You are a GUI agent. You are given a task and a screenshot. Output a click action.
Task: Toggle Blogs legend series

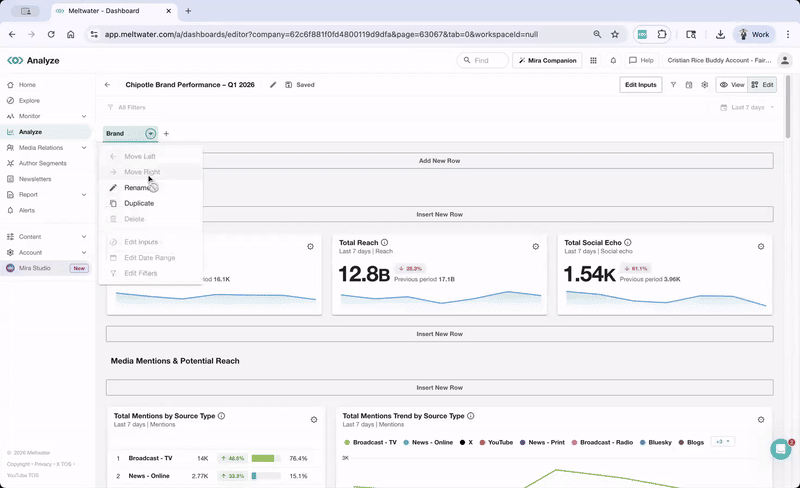pos(691,443)
